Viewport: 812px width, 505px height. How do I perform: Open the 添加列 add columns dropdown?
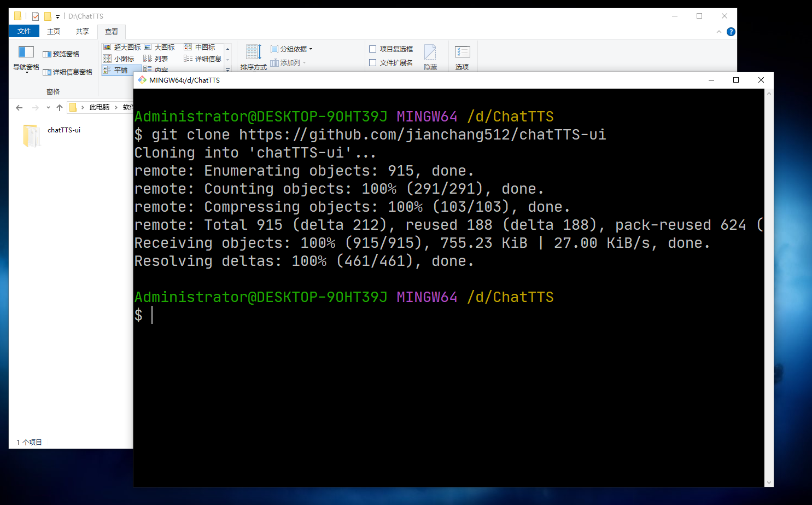tap(288, 63)
